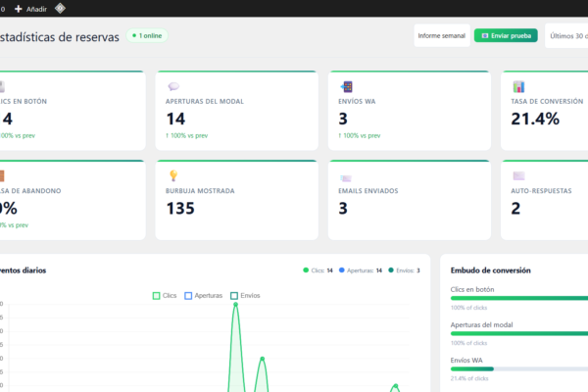This screenshot has width=588, height=392.
Task: Click the Envíos WA funnel progress bar
Action: (x=519, y=368)
